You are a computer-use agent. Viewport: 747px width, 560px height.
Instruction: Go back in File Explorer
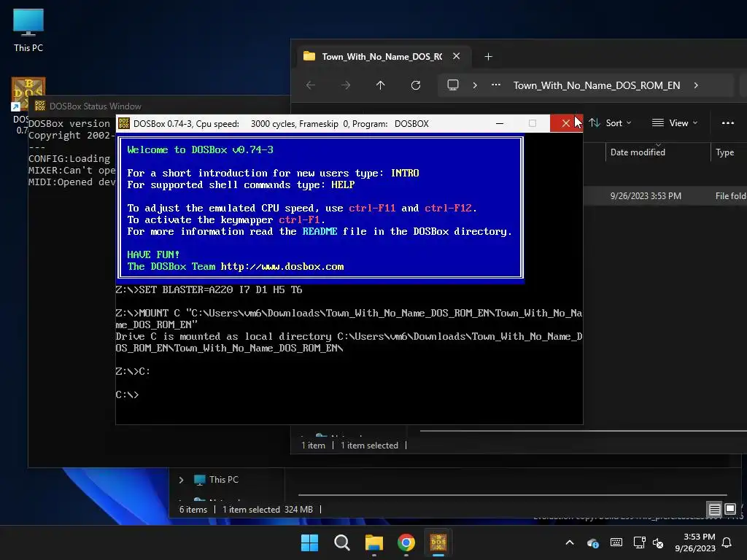point(311,85)
